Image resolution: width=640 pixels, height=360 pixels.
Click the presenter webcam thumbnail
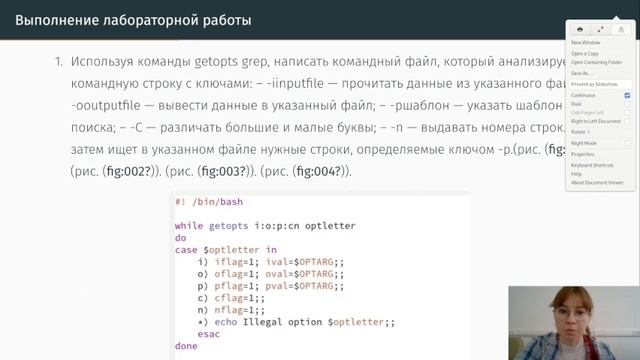[x=574, y=323]
